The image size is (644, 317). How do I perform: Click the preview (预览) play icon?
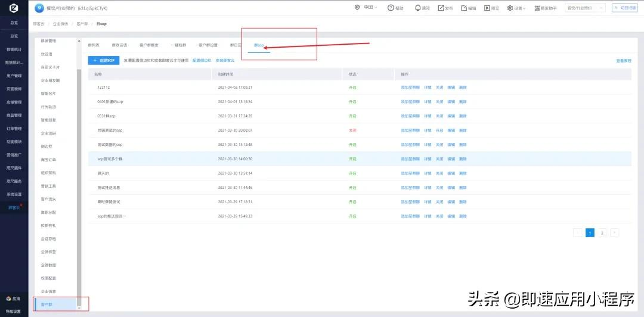487,8
